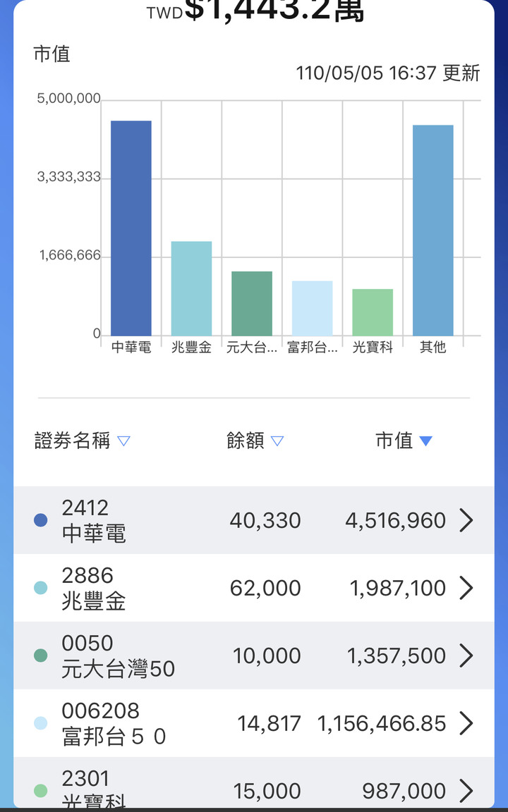Click balance 15,000
Viewport: 508px width, 812px height.
point(267,792)
